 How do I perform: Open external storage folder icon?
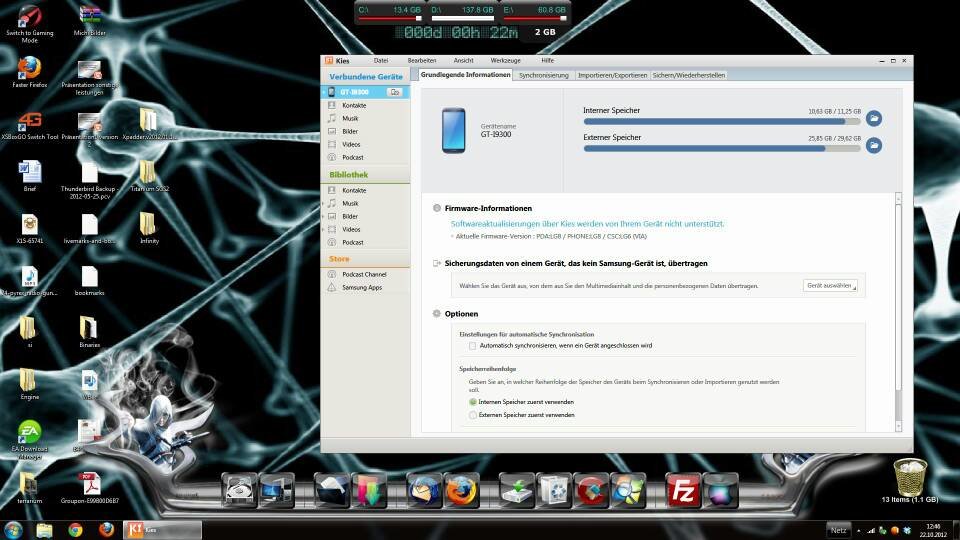(x=874, y=145)
